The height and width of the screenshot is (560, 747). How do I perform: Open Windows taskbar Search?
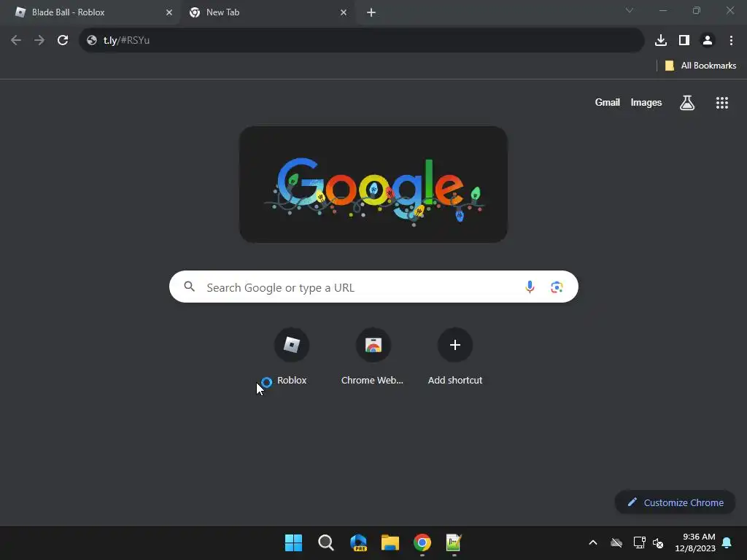326,542
